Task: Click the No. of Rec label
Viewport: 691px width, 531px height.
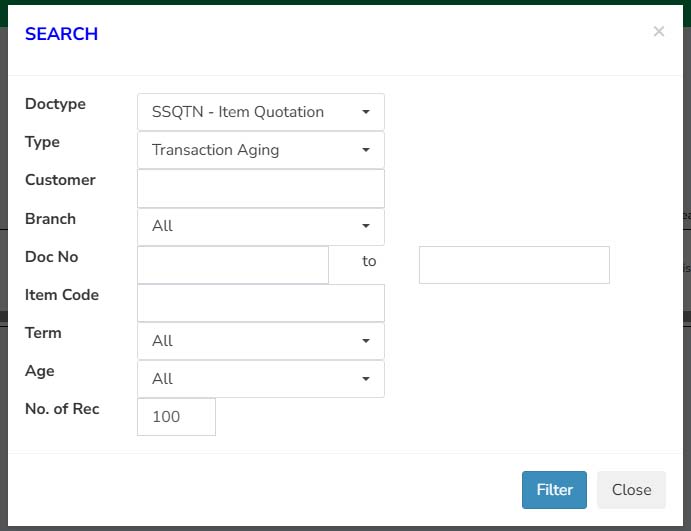Action: coord(62,409)
